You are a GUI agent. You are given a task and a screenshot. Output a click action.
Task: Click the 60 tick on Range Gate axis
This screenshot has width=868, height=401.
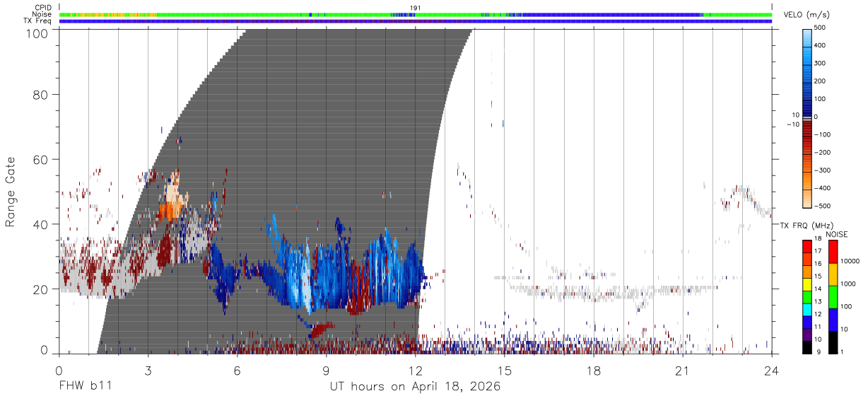(x=41, y=159)
